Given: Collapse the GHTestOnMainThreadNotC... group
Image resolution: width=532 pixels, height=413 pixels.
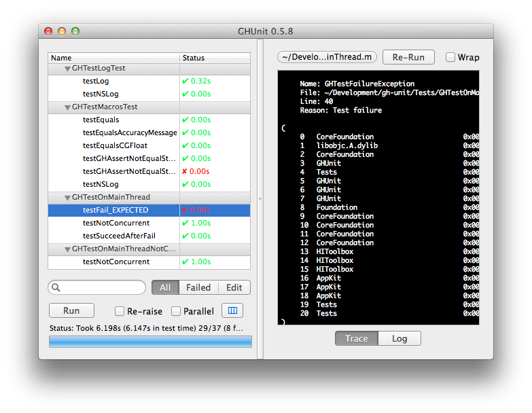Looking at the screenshot, I should (67, 249).
